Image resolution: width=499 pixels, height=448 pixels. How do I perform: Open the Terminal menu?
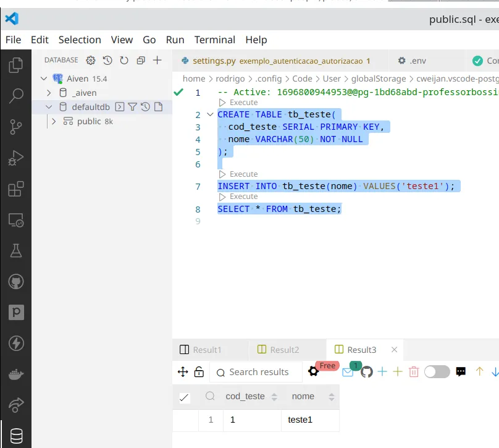[215, 40]
